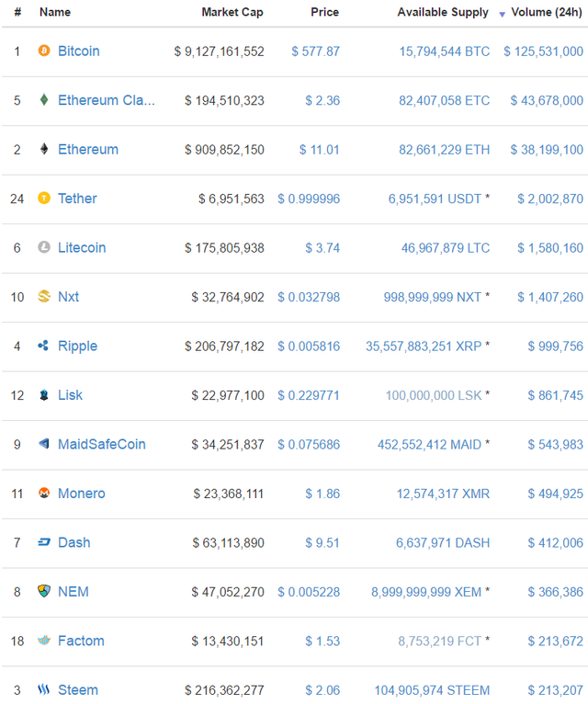588x704 pixels.
Task: Select MaidSafeCoin market cap $ 34,251,837
Action: (x=228, y=445)
